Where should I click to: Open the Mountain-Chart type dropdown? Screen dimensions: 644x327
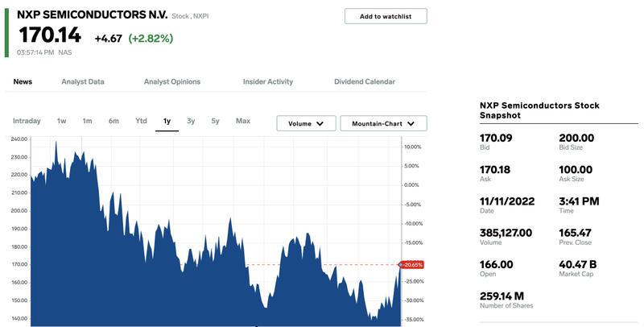(384, 123)
